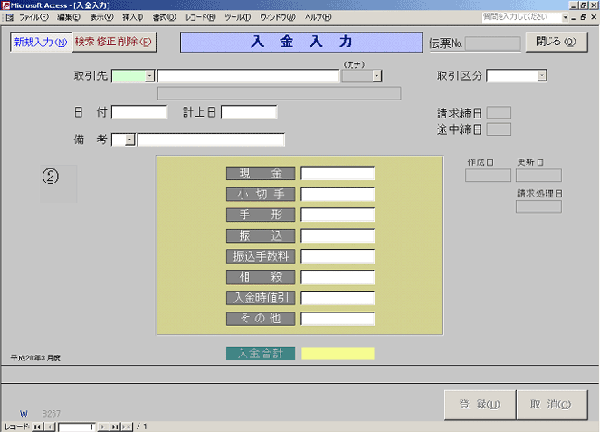This screenshot has height=432, width=600.
Task: Open the 取引先 code dropdown
Action: [x=149, y=76]
